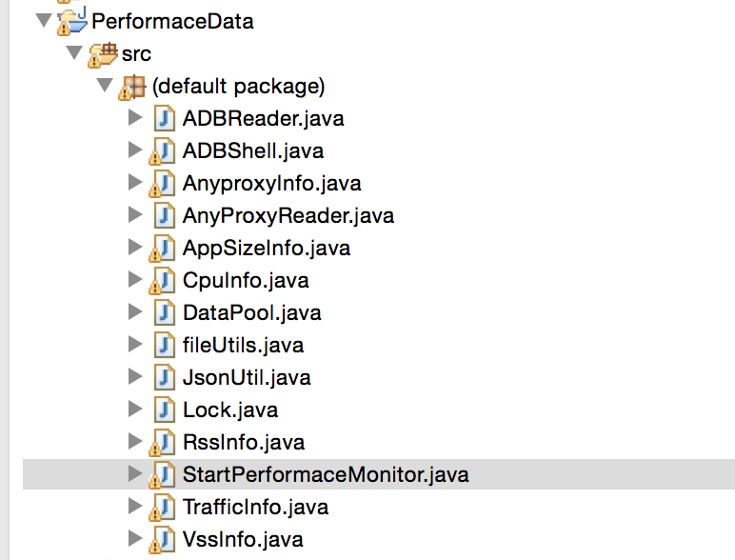Collapse the default package node
This screenshot has height=560, width=735.
(105, 85)
